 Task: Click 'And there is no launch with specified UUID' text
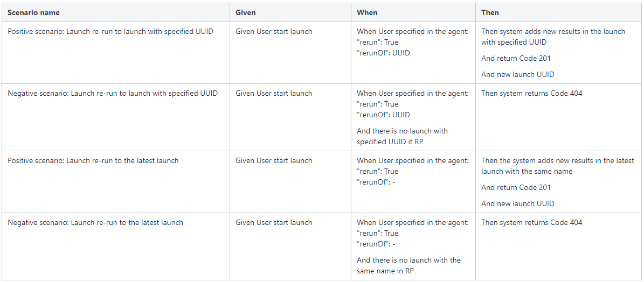pos(402,137)
